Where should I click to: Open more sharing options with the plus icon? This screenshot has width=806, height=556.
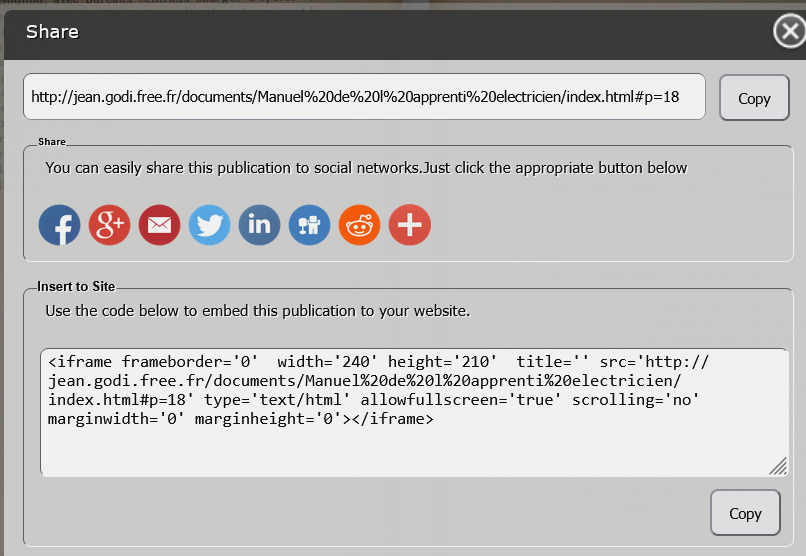coord(410,225)
